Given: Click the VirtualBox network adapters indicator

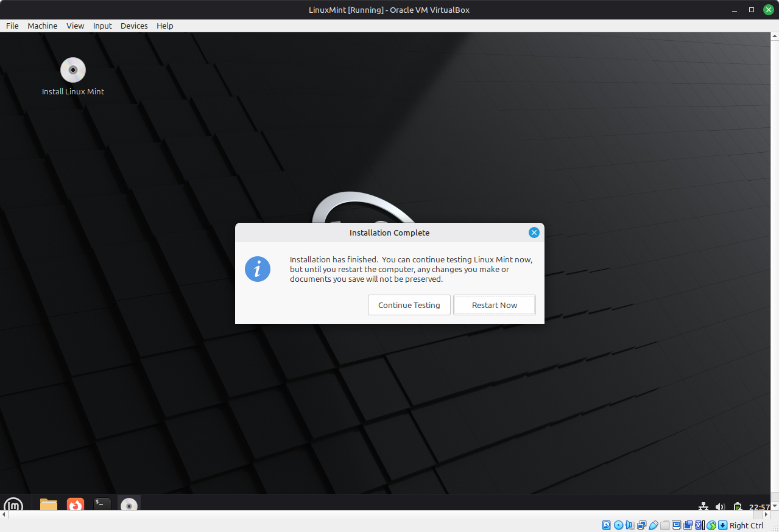Looking at the screenshot, I should tap(641, 525).
